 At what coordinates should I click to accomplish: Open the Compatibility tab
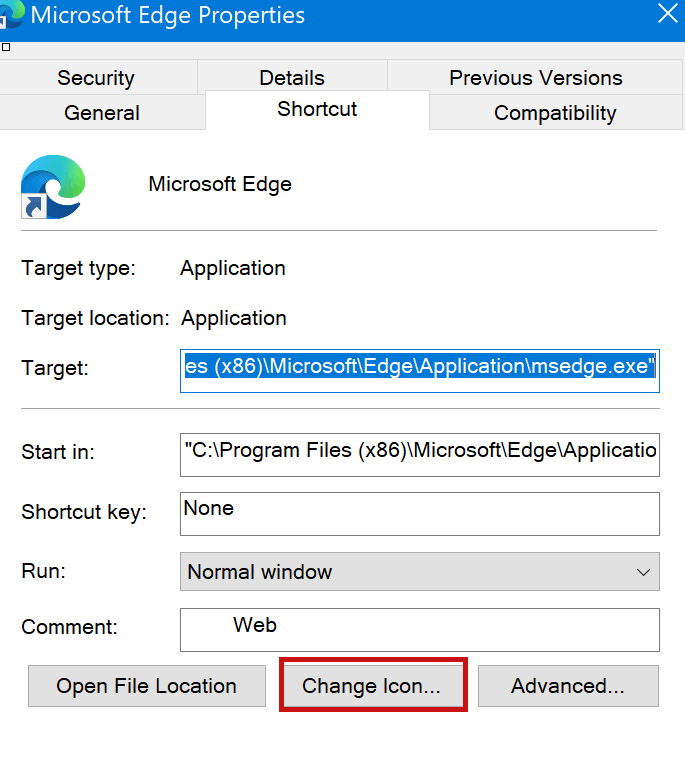[x=555, y=113]
